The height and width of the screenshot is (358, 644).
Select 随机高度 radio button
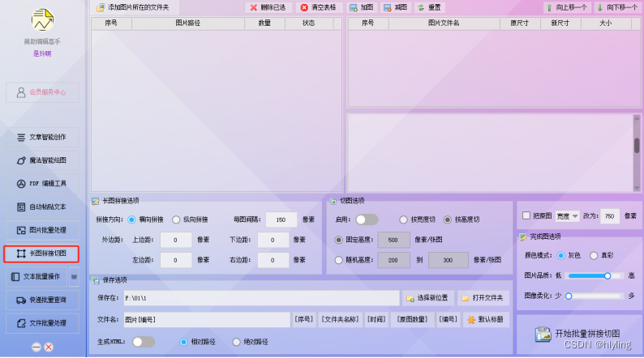[338, 260]
